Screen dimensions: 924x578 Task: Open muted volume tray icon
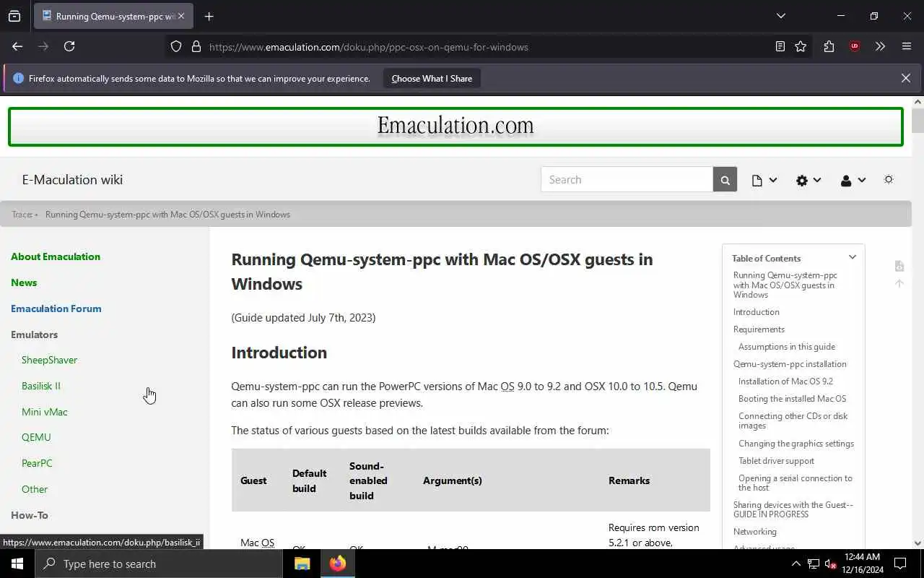pos(831,564)
